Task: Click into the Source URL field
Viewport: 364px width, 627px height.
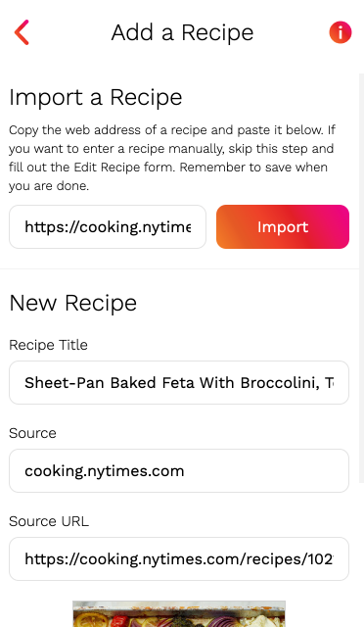Action: click(x=179, y=558)
